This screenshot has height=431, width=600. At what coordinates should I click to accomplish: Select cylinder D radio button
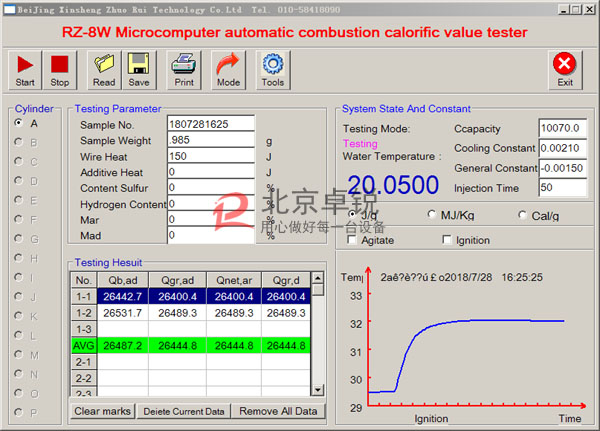(18, 181)
